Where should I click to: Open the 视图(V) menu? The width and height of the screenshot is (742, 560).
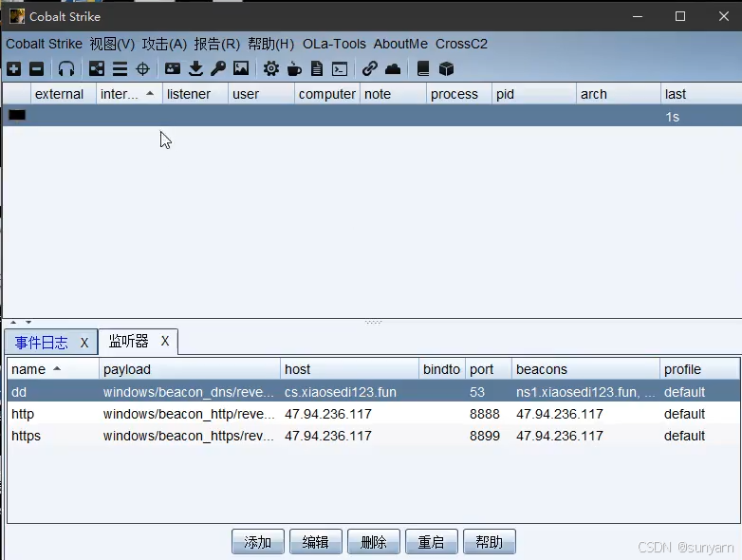coord(112,44)
